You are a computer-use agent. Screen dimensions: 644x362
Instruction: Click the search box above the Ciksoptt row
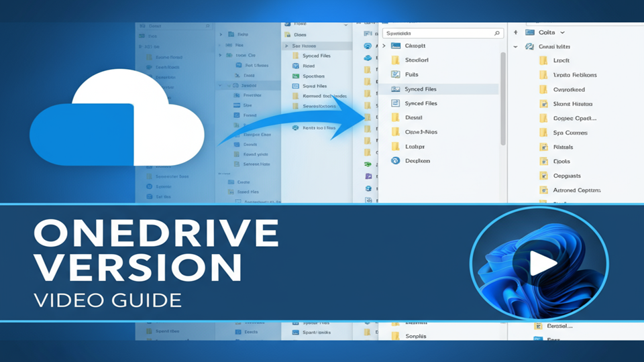443,34
